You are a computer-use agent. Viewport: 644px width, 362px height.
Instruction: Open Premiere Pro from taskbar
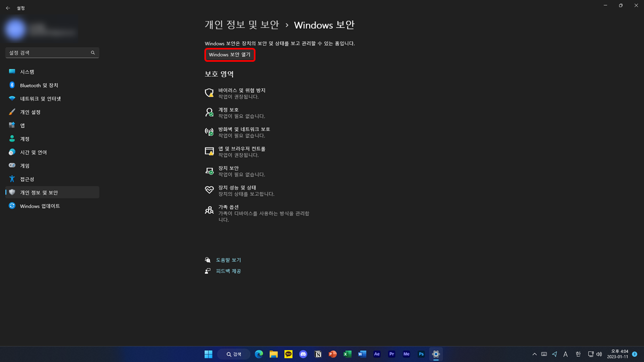391,354
